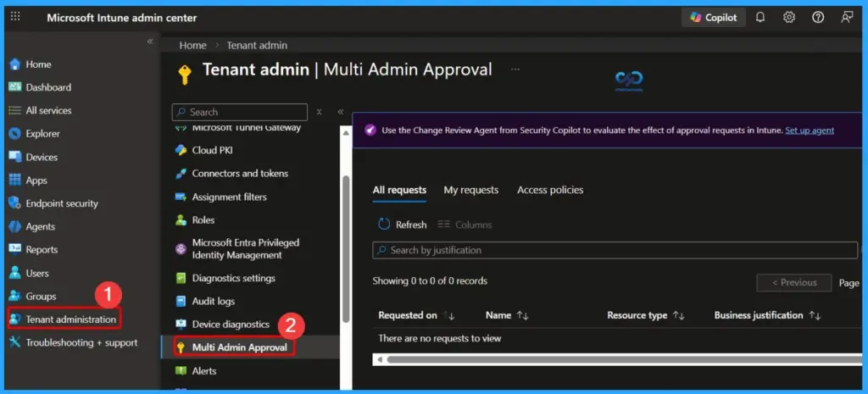
Task: Click the Home breadcrumb link
Action: coord(192,46)
